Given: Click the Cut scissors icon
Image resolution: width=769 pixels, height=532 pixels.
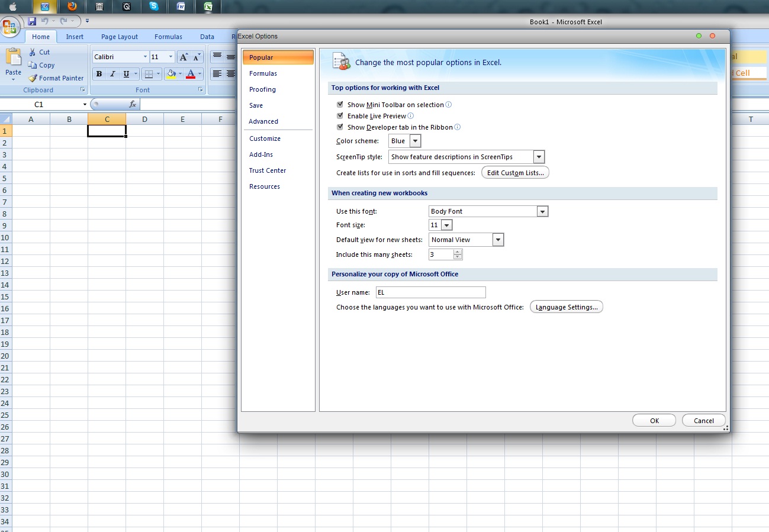Looking at the screenshot, I should [32, 52].
